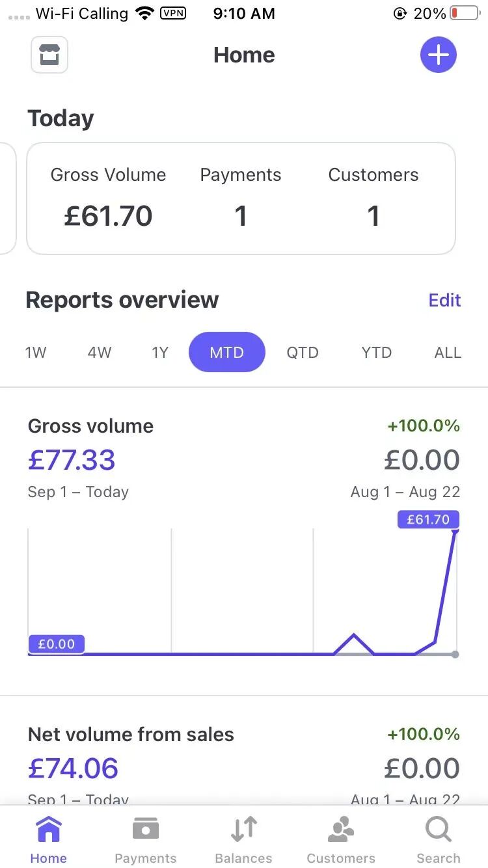
Task: Open the Customers tab icon
Action: point(341,830)
